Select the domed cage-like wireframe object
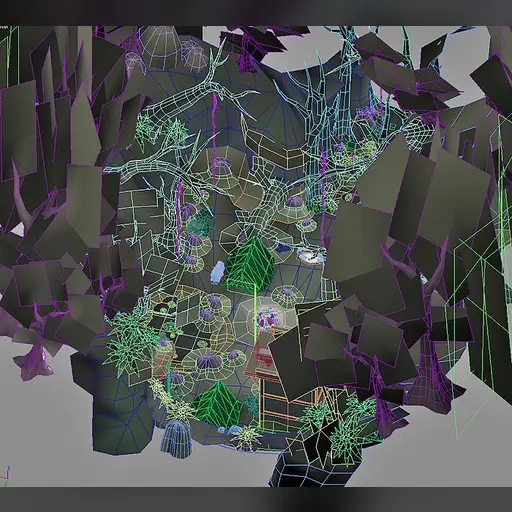The height and width of the screenshot is (512, 512). click(x=176, y=438)
